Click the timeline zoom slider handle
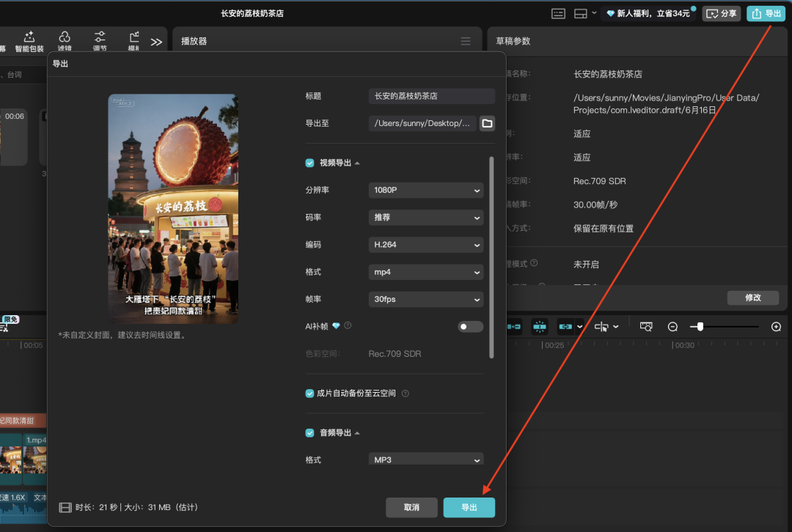Viewport: 792px width, 532px height. [700, 327]
